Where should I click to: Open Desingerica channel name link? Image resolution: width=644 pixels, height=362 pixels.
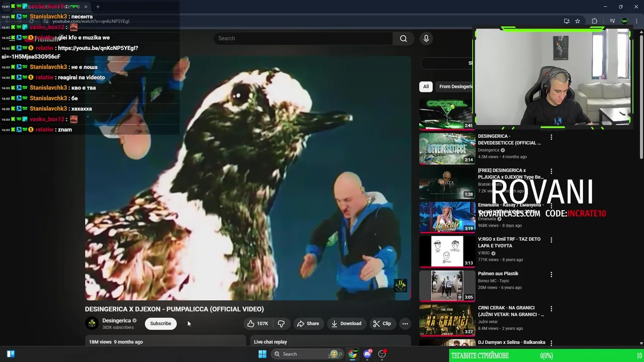(x=116, y=320)
